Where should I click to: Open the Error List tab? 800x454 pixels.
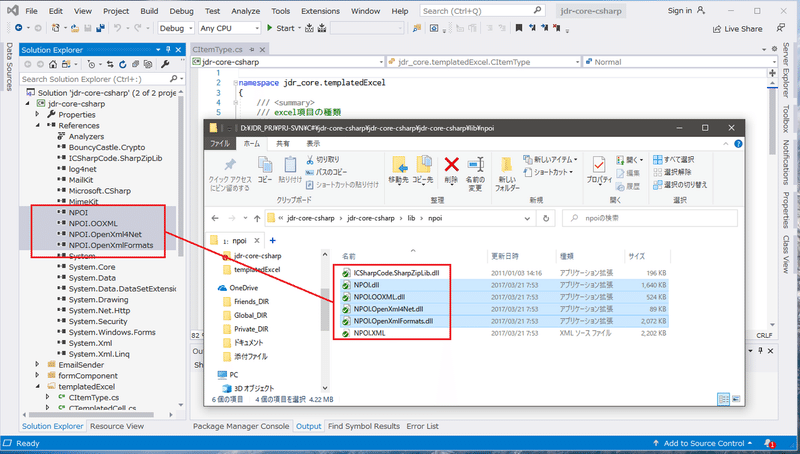422,426
